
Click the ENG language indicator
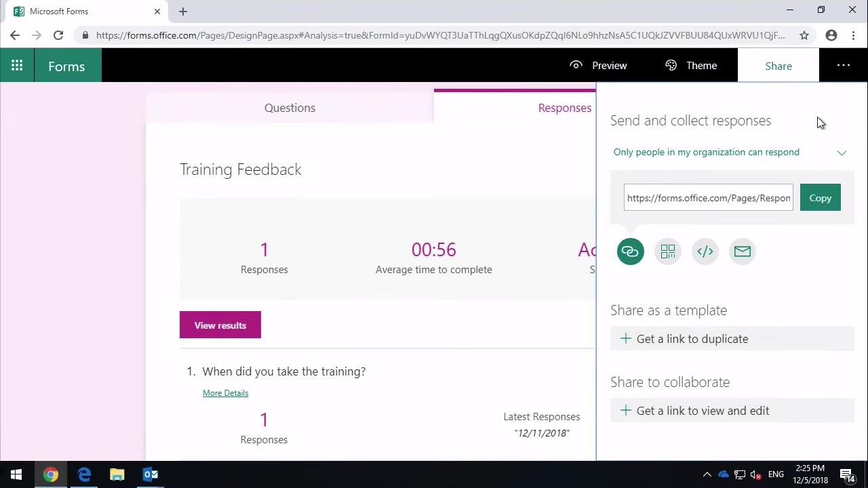point(776,474)
